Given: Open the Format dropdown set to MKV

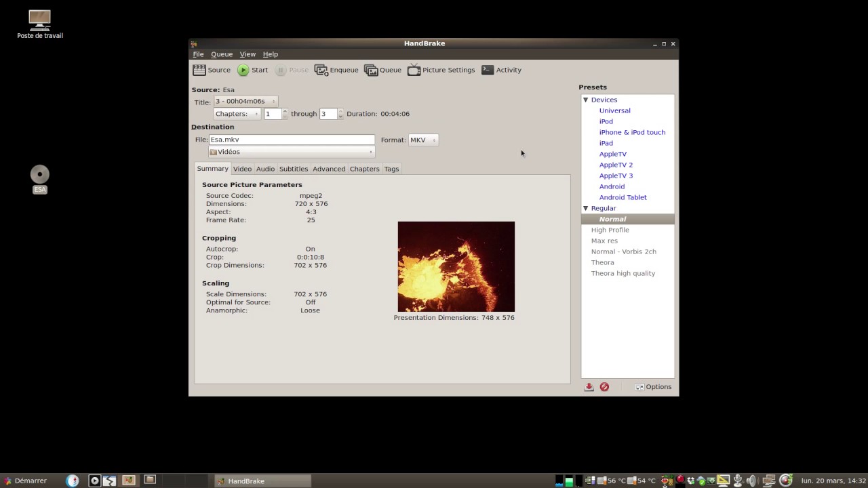Looking at the screenshot, I should click(423, 140).
